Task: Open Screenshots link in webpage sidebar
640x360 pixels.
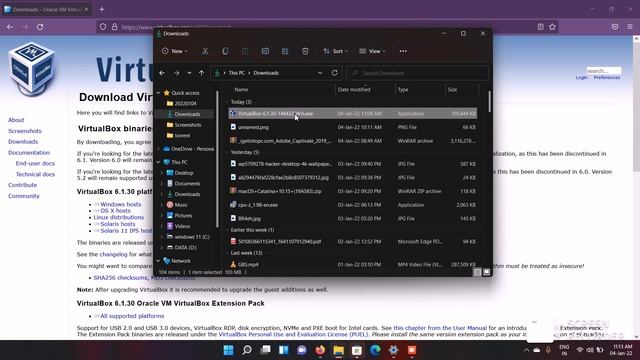Action: point(25,131)
